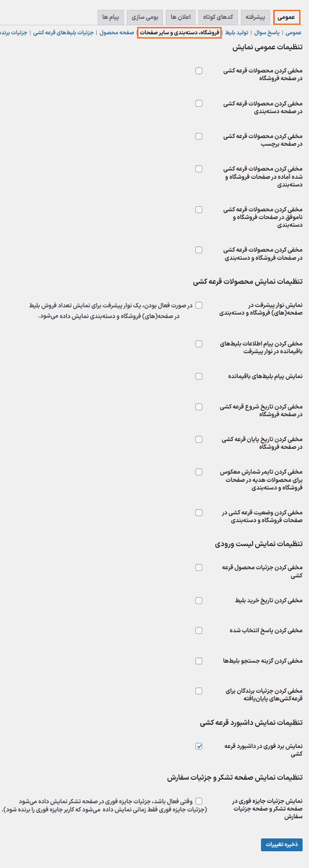Uncheck نمایش برد فوری در داشبورد
309x868 pixels.
[x=199, y=746]
